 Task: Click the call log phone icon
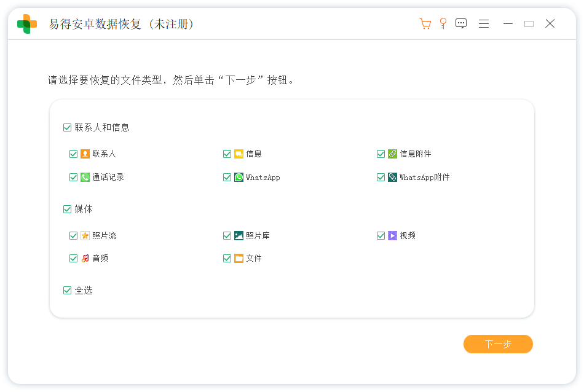point(84,177)
